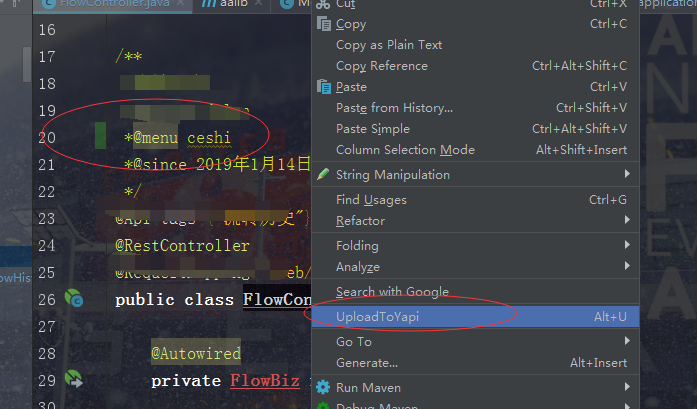
Task: Click the green change marker on line 20
Action: pos(100,136)
